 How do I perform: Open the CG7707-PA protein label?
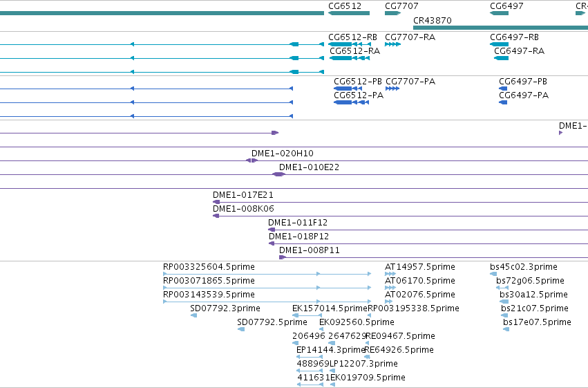[x=410, y=82]
